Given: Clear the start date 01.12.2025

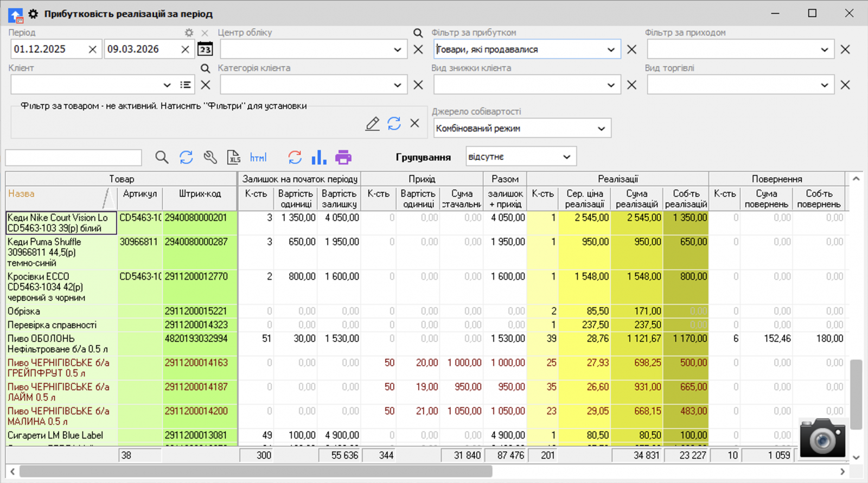Looking at the screenshot, I should tap(92, 49).
